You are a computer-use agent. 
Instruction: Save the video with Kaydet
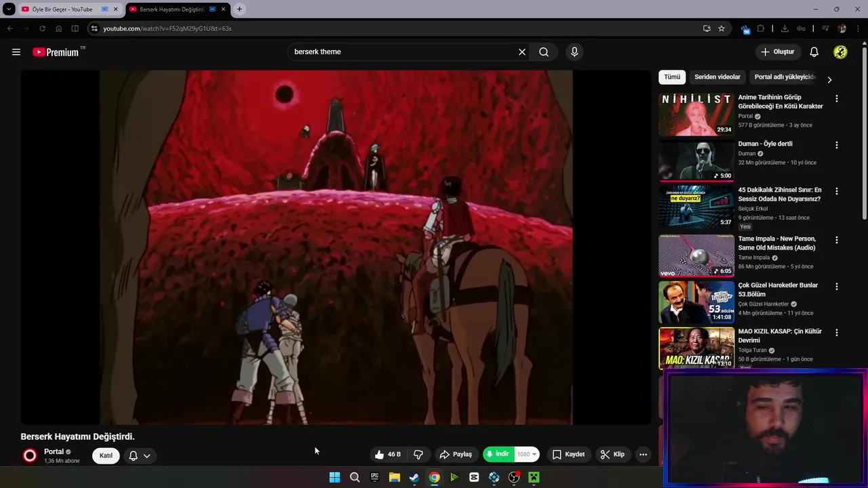click(568, 455)
